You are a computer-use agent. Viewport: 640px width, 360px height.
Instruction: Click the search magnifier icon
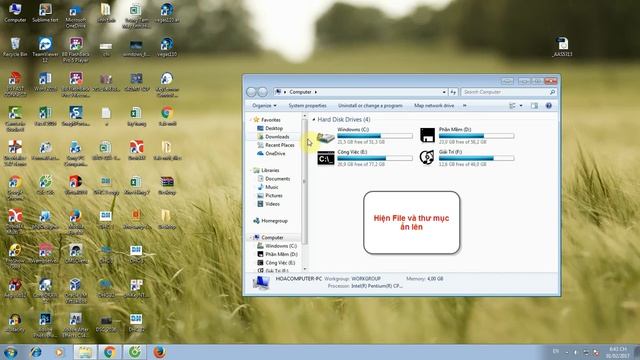coord(552,92)
